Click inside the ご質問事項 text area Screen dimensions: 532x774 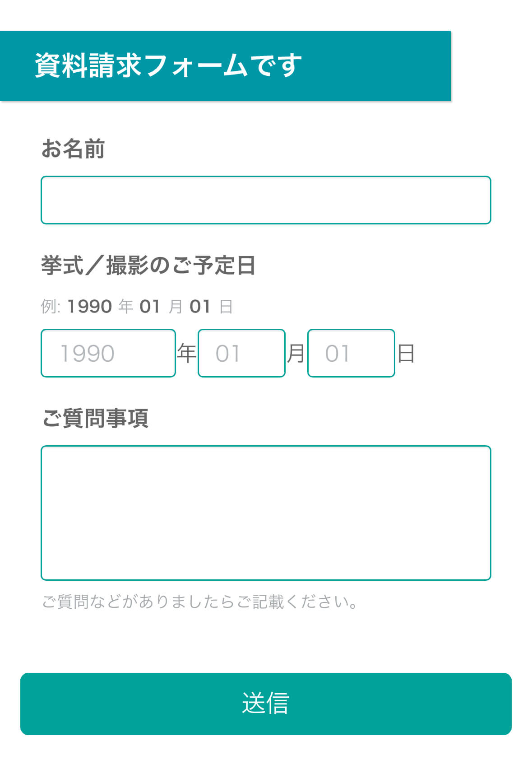click(x=266, y=513)
